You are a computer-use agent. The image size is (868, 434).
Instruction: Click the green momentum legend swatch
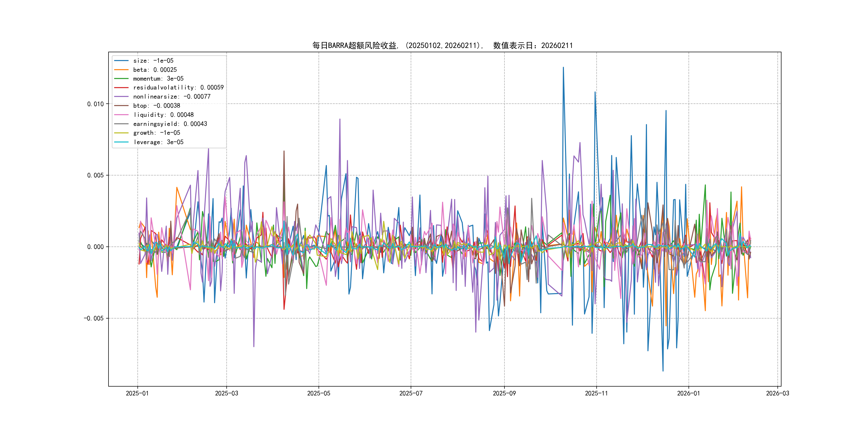(x=121, y=78)
